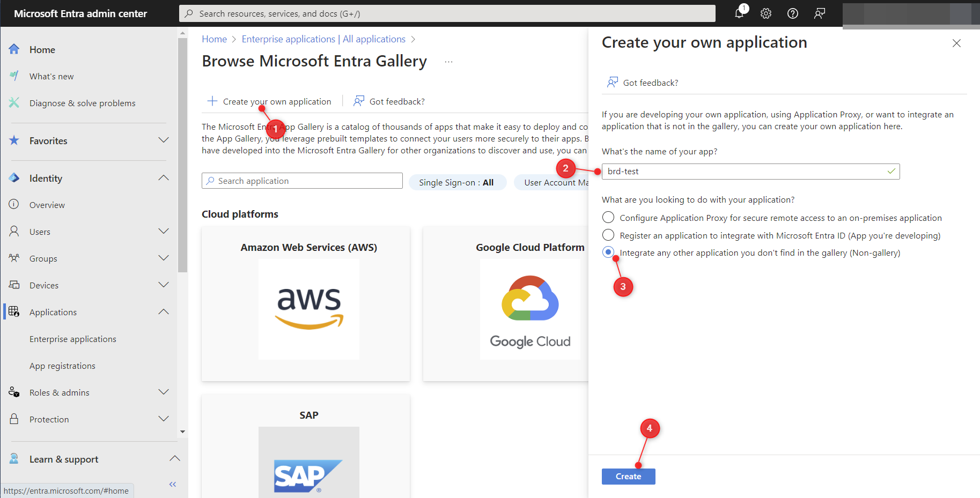Click the Home breadcrumb link

[x=214, y=39]
